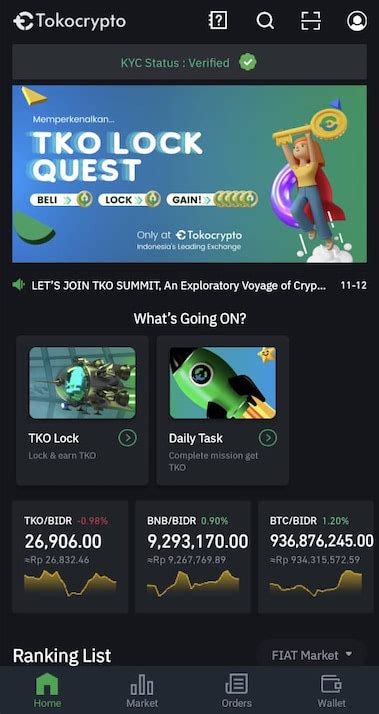Viewport: 379px width, 714px height.
Task: Tap the green KYC verified checkmark
Action: [247, 62]
